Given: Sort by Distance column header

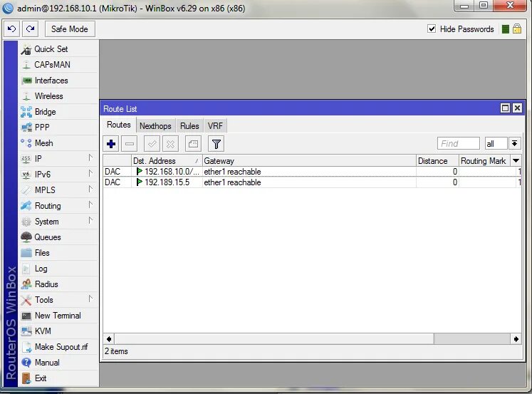Looking at the screenshot, I should 437,161.
